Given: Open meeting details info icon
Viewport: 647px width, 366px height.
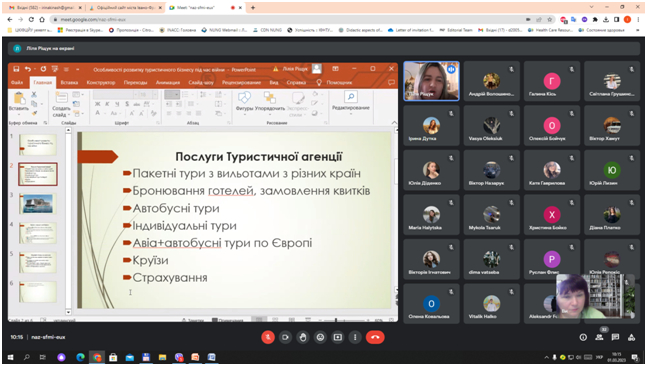Looking at the screenshot, I should 583,337.
